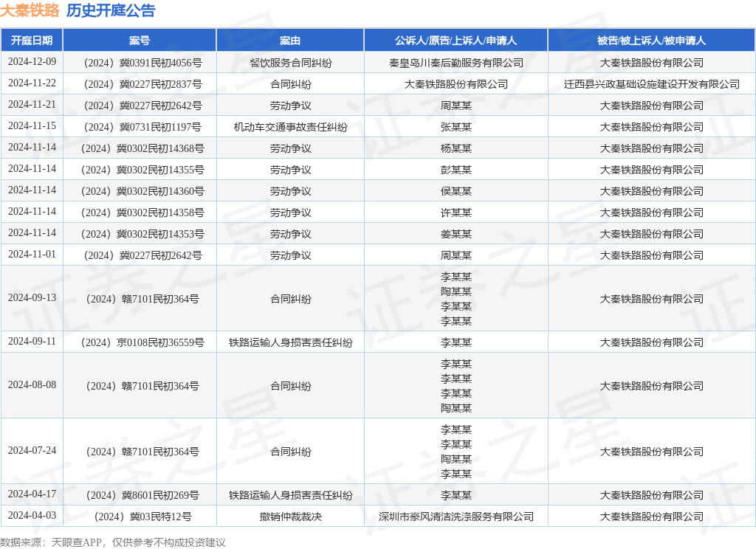
Task: Select case number 冀0391民初4056号
Action: click(142, 63)
